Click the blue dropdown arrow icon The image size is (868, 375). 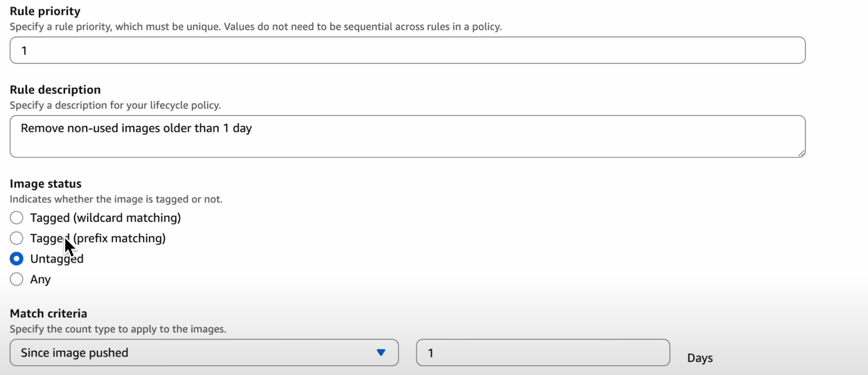(x=381, y=353)
